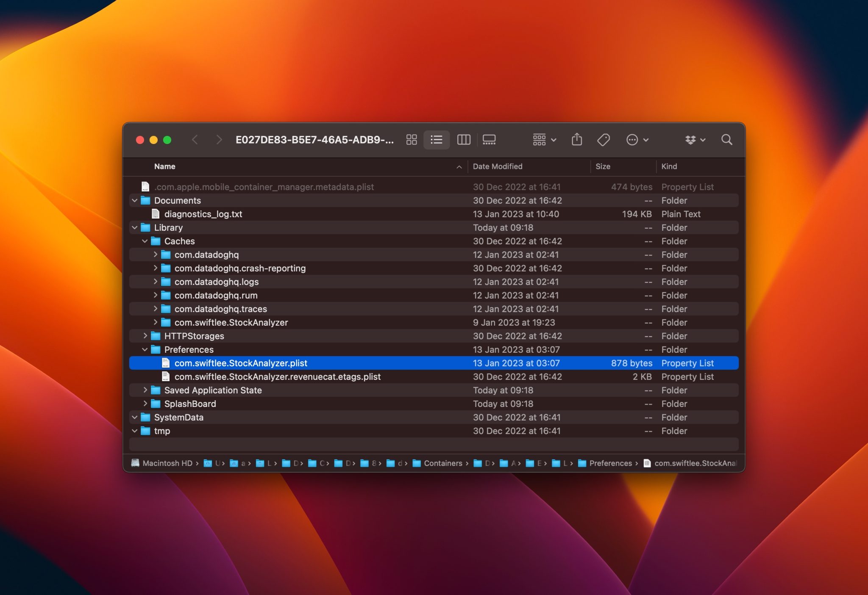The width and height of the screenshot is (868, 595).
Task: Open the Group By dropdown
Action: tap(544, 140)
